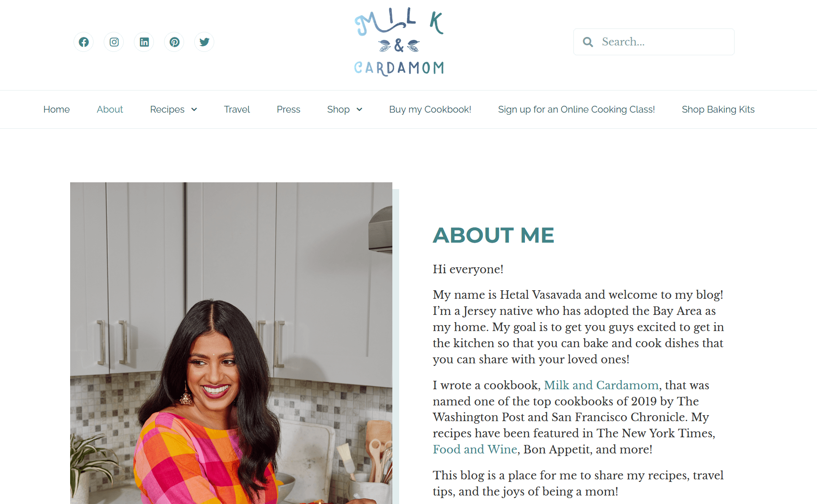Open the Pinterest social icon

click(x=174, y=42)
